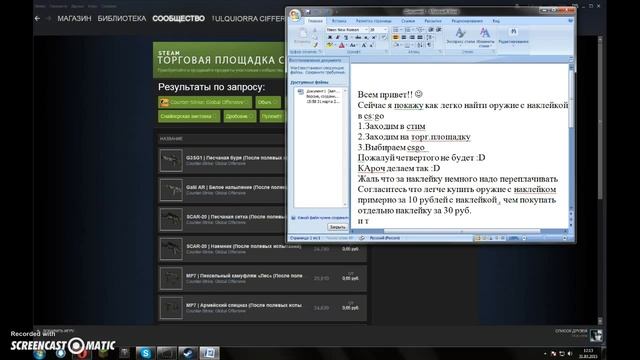
Task: Open the Windows Start button
Action: 40,353
